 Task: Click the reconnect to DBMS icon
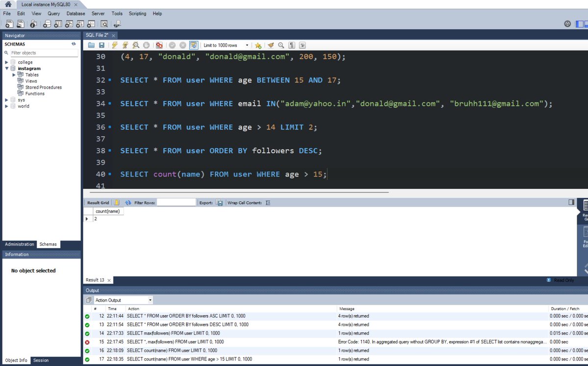pos(117,24)
